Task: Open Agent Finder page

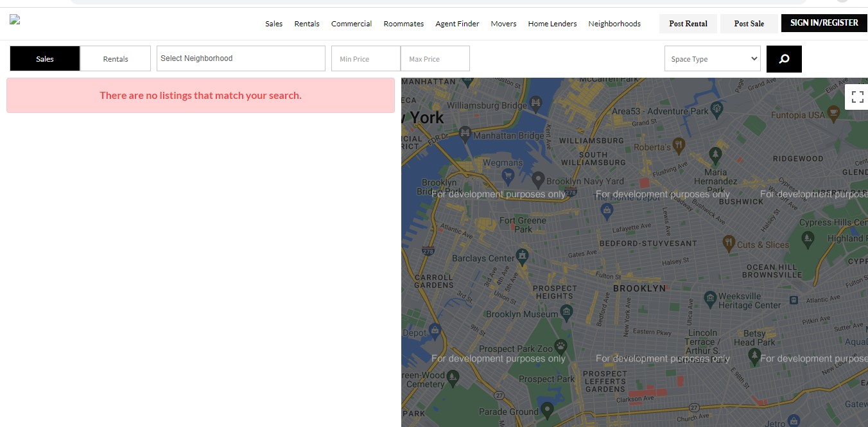Action: (x=457, y=24)
